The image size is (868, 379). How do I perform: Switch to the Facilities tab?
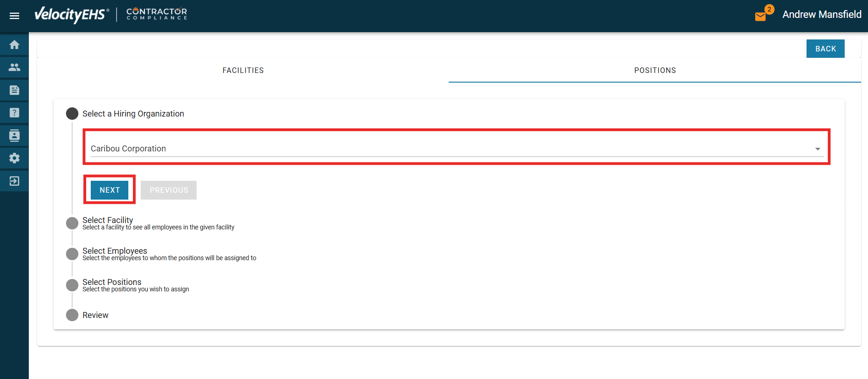243,70
